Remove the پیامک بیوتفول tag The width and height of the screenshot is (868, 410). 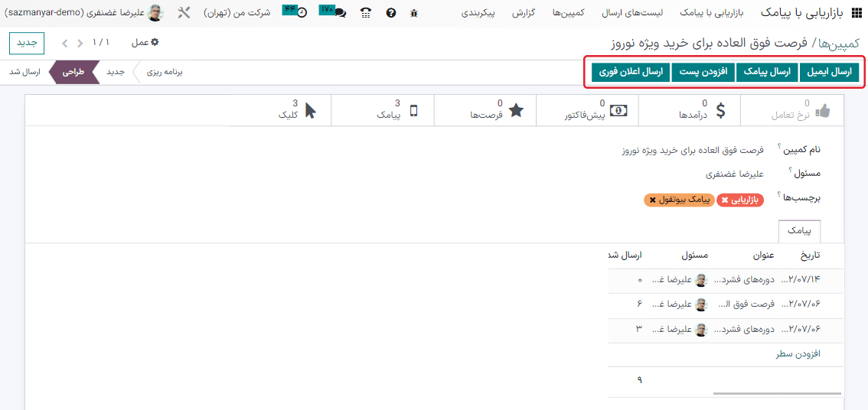point(652,200)
